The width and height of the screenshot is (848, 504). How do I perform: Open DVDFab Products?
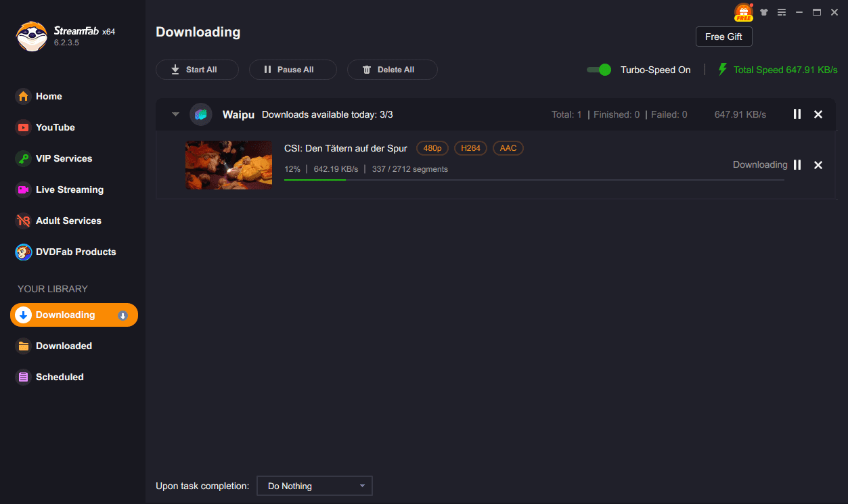pos(76,252)
